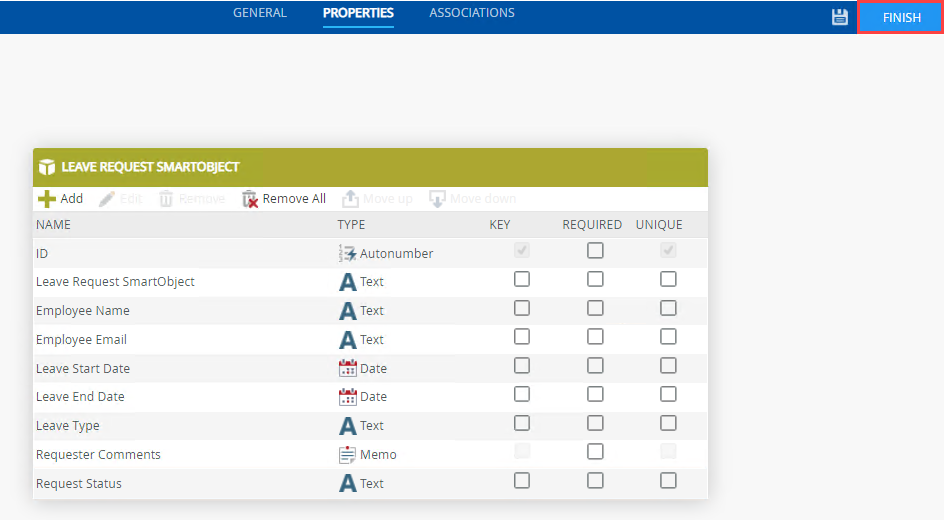Select the ID property row name

(42, 253)
